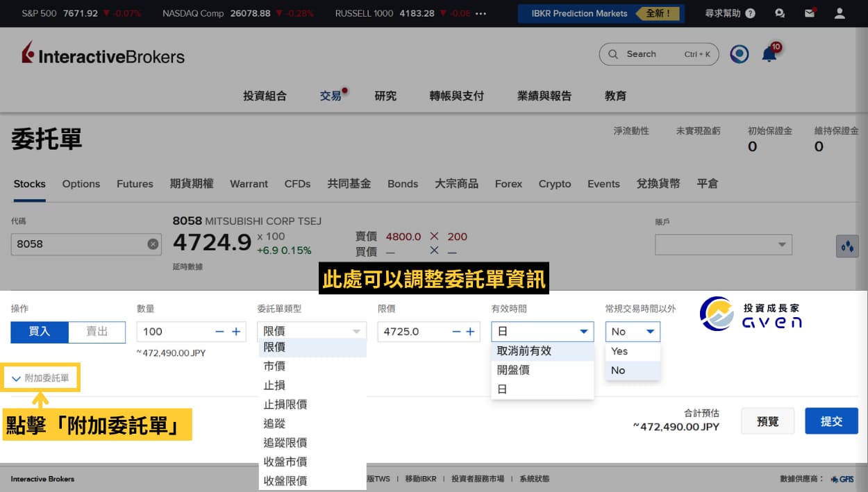Open the 交易 menu
Image resolution: width=868 pixels, height=492 pixels.
tap(331, 96)
